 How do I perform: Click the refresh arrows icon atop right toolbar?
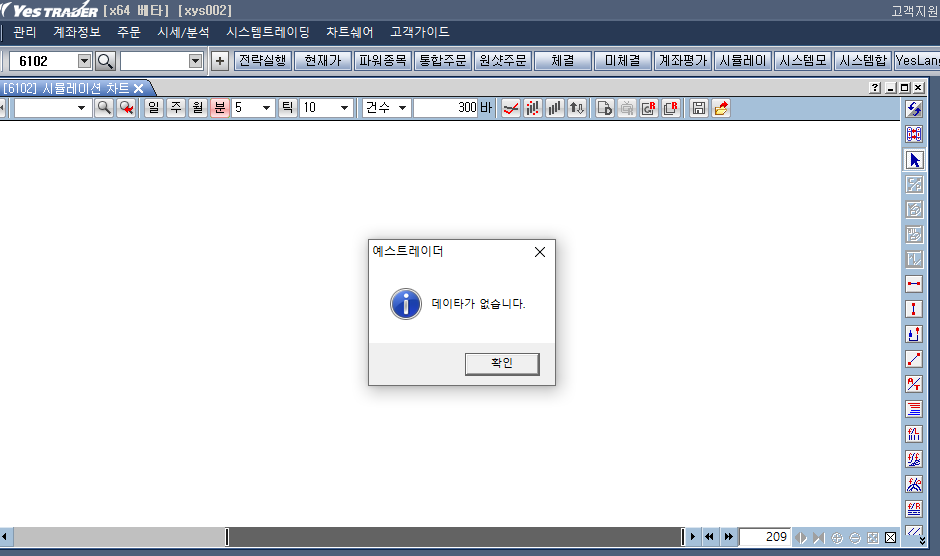coord(914,109)
